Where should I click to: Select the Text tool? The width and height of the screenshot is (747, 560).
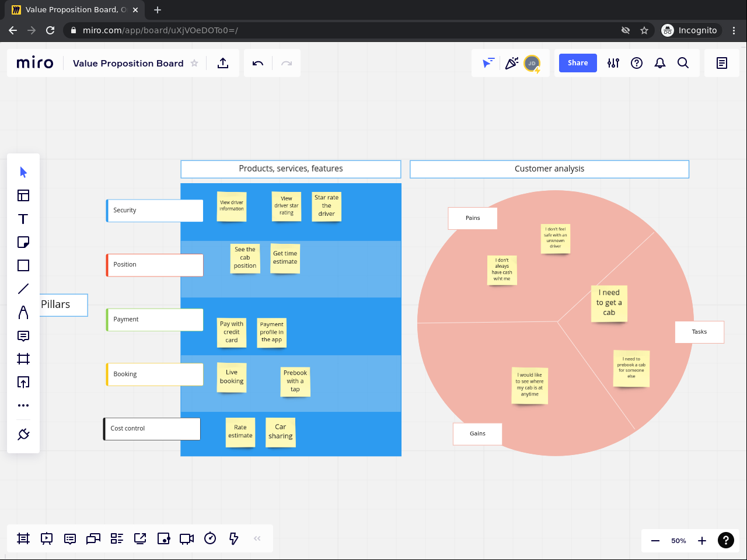coord(23,219)
